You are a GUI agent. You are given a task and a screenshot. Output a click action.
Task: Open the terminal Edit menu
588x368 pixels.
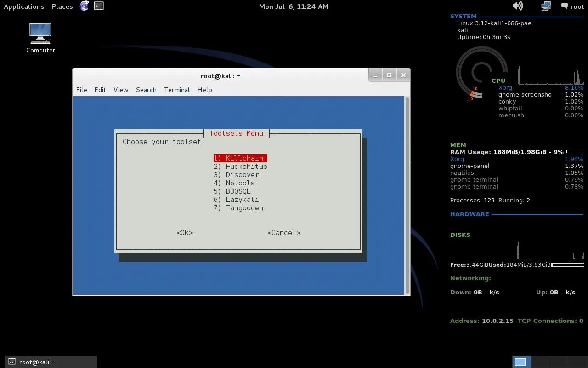100,90
